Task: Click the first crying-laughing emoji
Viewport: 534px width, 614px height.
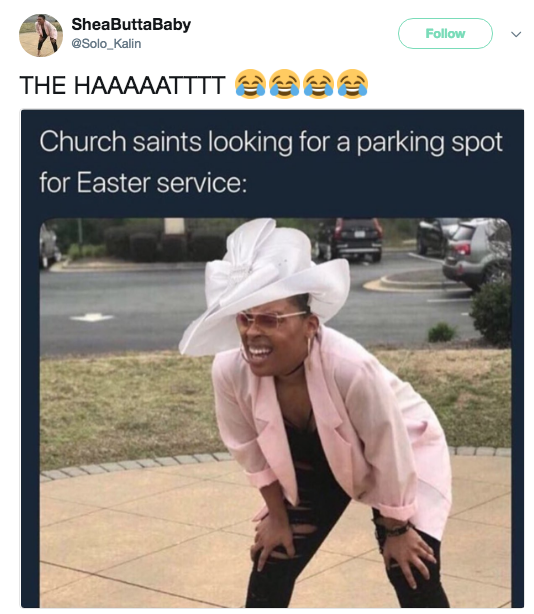Action: [251, 84]
